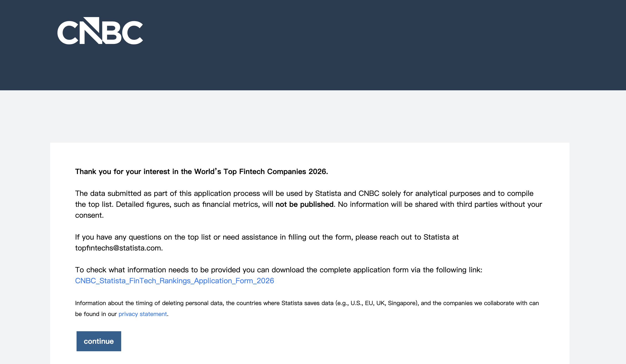Open the privacy statement link

[x=143, y=314]
